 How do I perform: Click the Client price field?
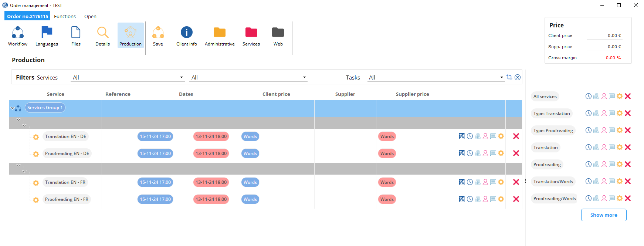(604, 36)
